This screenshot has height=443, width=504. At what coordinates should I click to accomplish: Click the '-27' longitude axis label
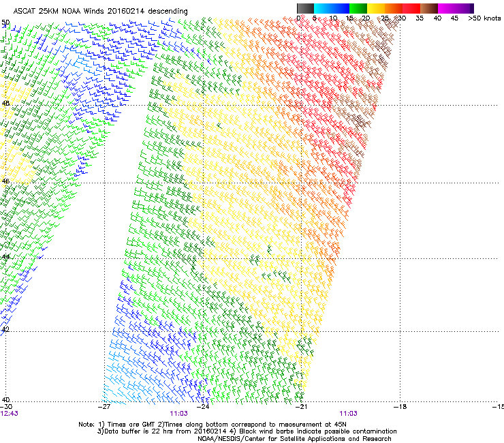pyautogui.click(x=104, y=407)
